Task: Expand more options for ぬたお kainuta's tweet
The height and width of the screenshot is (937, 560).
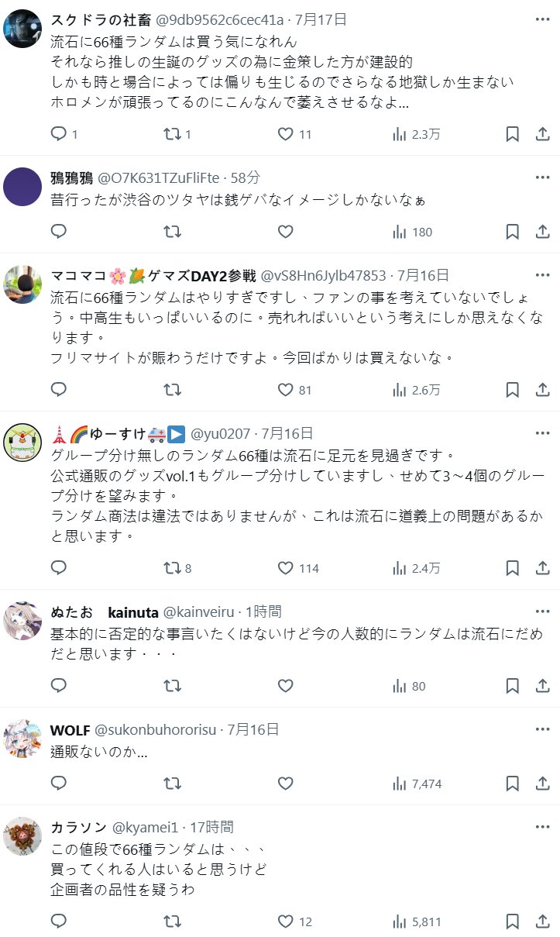Action: [542, 611]
